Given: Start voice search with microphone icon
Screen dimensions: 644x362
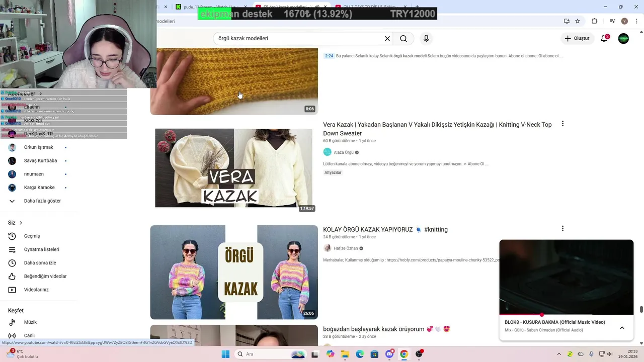Looking at the screenshot, I should tap(426, 39).
